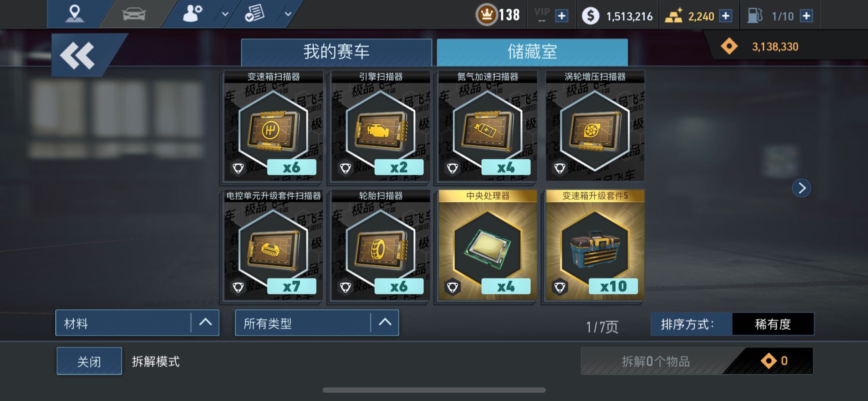Switch to the 我的赛车 tab
This screenshot has height=401, width=868.
336,52
